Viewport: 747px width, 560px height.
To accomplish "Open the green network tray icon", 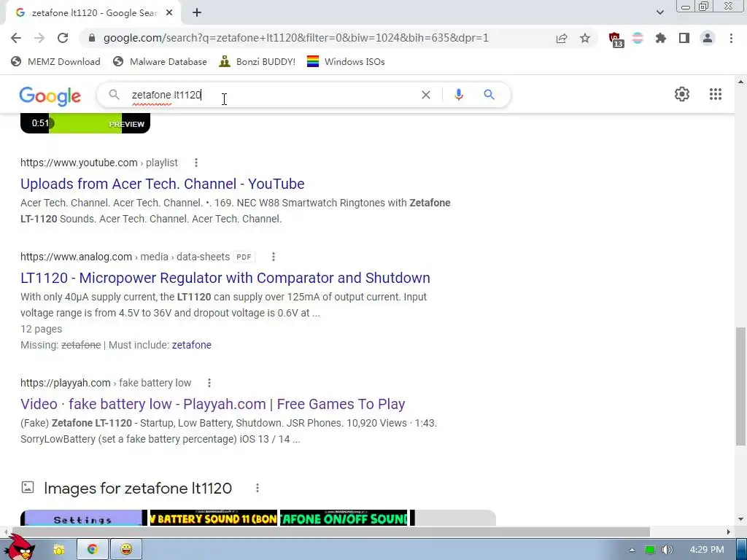I will tap(650, 550).
